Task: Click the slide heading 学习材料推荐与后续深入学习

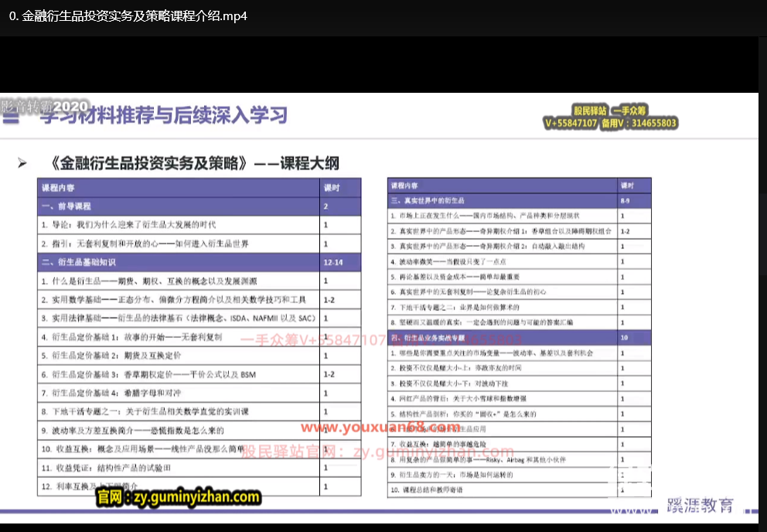Action: coord(163,115)
